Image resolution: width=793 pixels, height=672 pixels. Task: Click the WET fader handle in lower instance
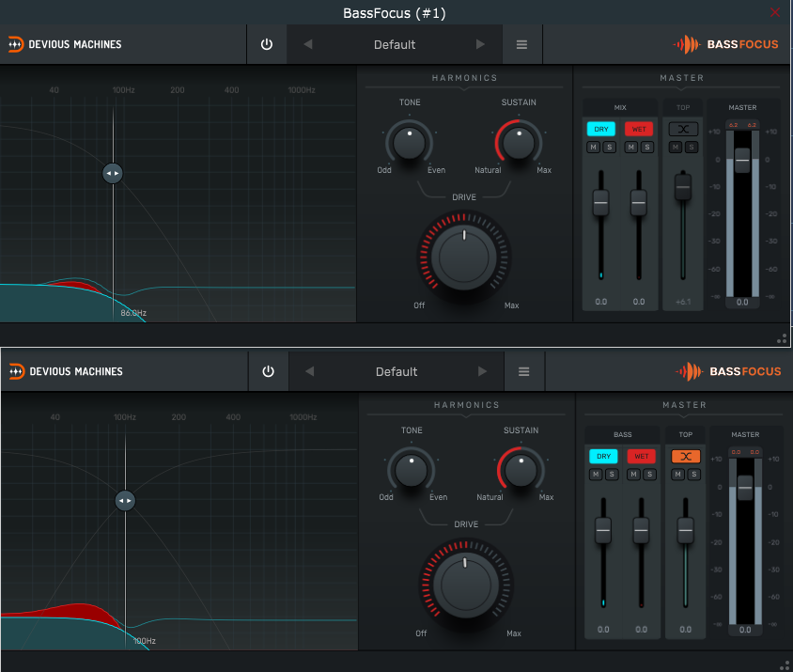pos(641,530)
